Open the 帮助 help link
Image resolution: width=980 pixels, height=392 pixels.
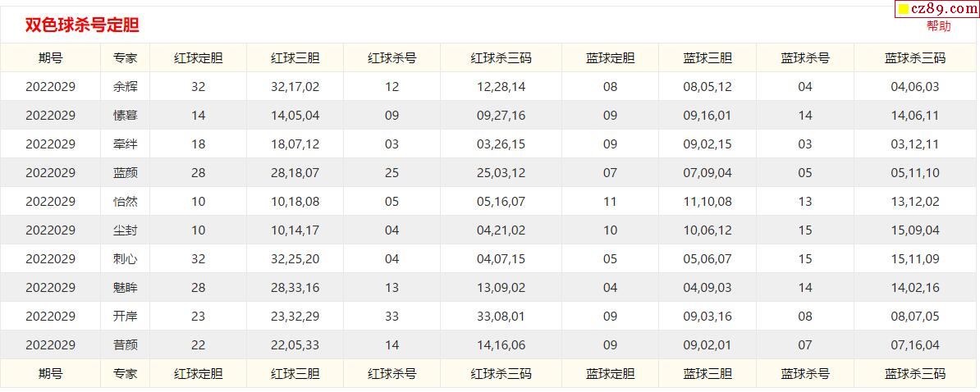click(x=938, y=26)
